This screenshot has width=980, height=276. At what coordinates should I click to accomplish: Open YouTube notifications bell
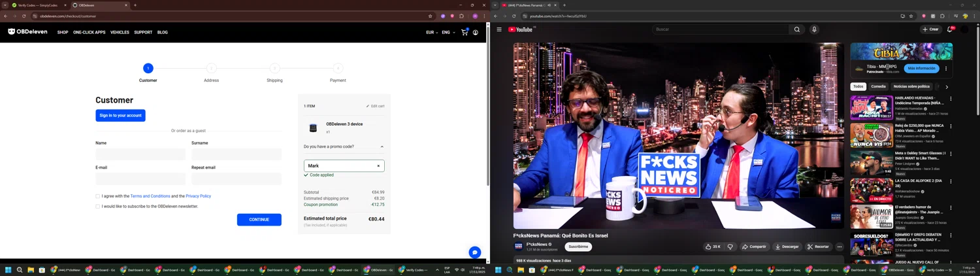coord(950,29)
